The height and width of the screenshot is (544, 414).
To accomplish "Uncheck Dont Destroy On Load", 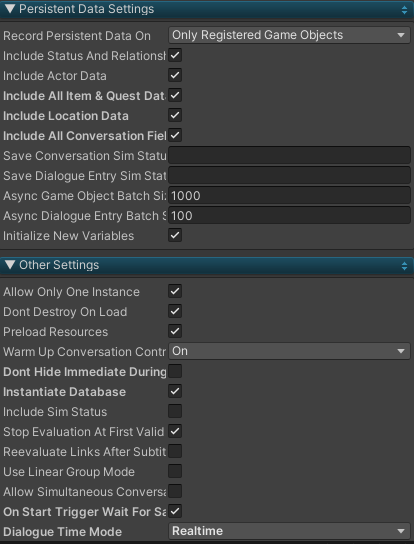I will pos(175,311).
